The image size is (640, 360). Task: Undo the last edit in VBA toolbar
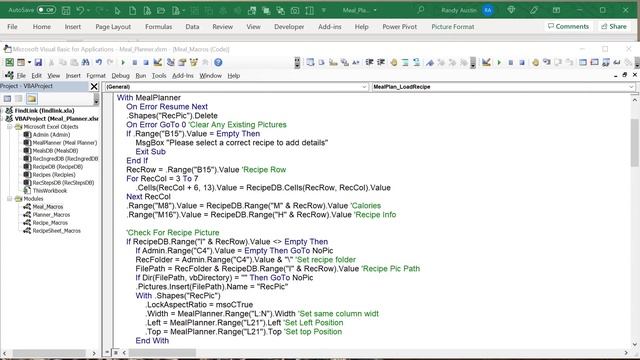point(98,62)
